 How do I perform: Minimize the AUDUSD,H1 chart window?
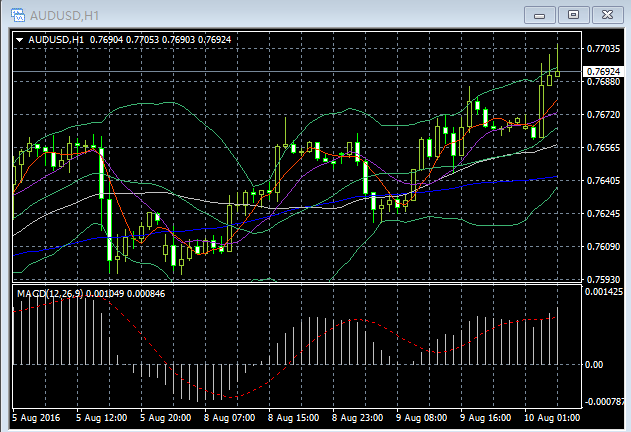pos(540,15)
